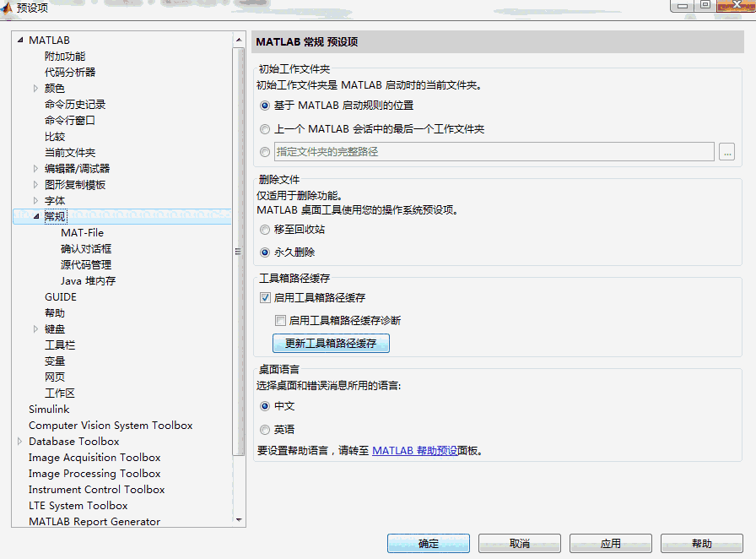Click the browse folder ellipsis button
The height and width of the screenshot is (559, 756).
[x=726, y=152]
